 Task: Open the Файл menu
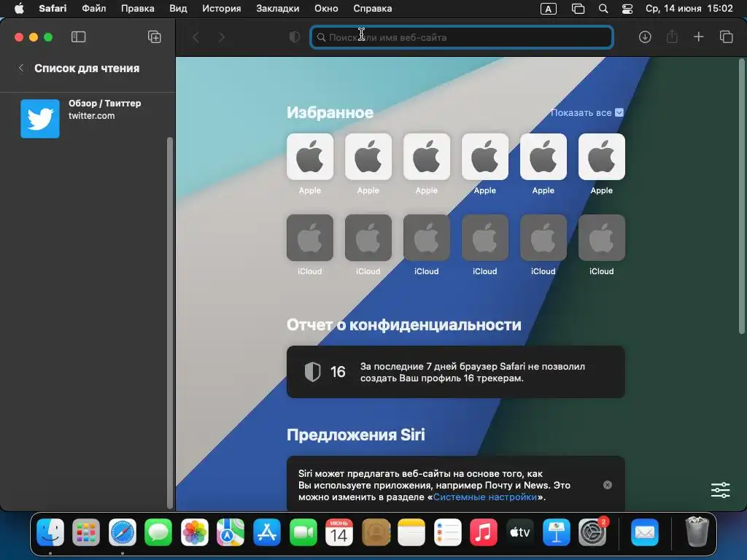point(94,9)
